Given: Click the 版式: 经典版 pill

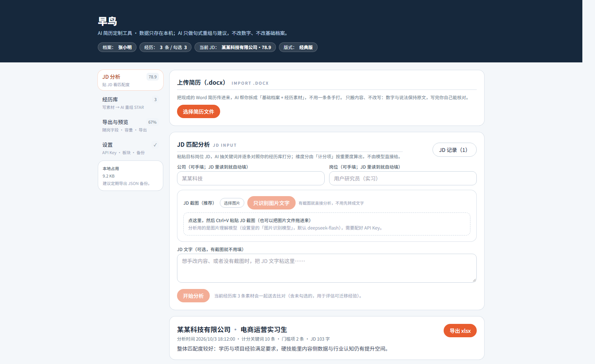Looking at the screenshot, I should point(298,47).
